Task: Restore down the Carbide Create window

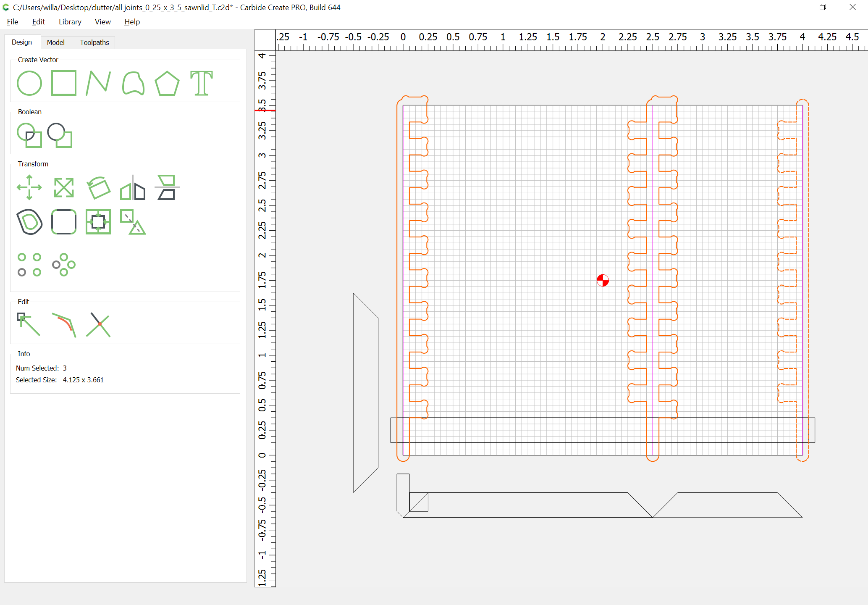Action: click(823, 7)
